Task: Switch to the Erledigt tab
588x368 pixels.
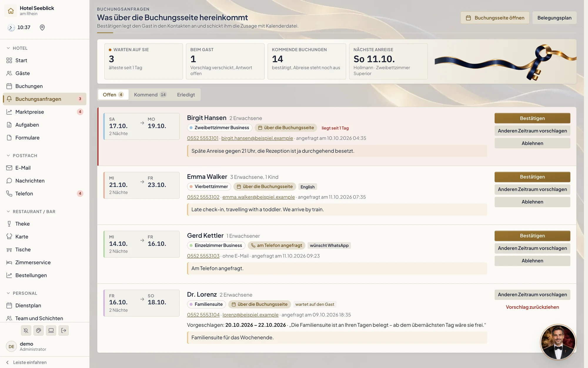Action: point(186,95)
